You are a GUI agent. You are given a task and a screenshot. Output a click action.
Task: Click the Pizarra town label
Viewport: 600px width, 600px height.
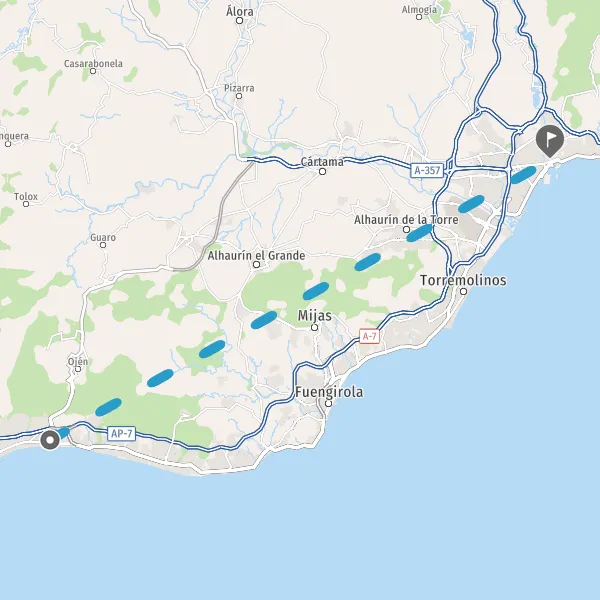click(239, 88)
